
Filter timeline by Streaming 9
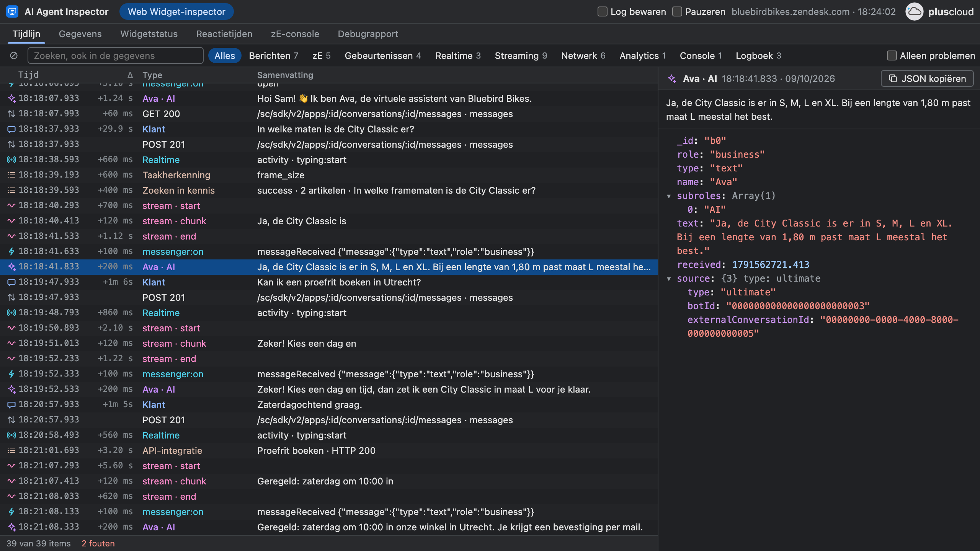[x=521, y=55]
